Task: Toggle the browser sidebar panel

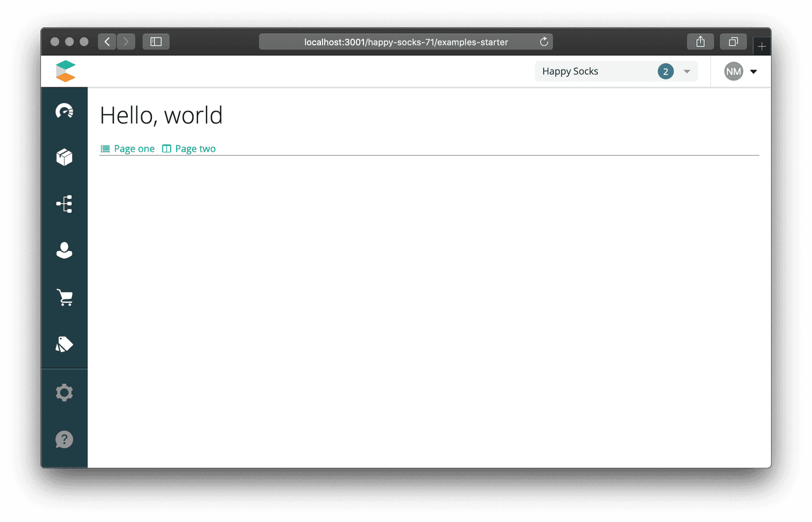Action: 156,41
